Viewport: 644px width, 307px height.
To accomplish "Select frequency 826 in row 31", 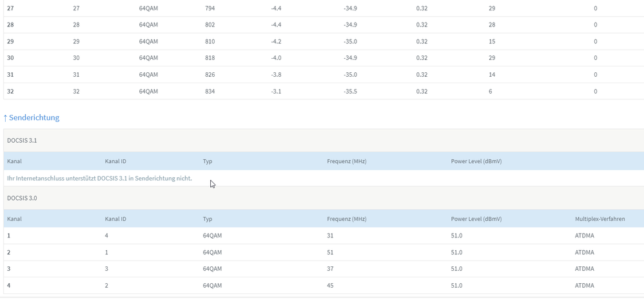I will tap(210, 75).
